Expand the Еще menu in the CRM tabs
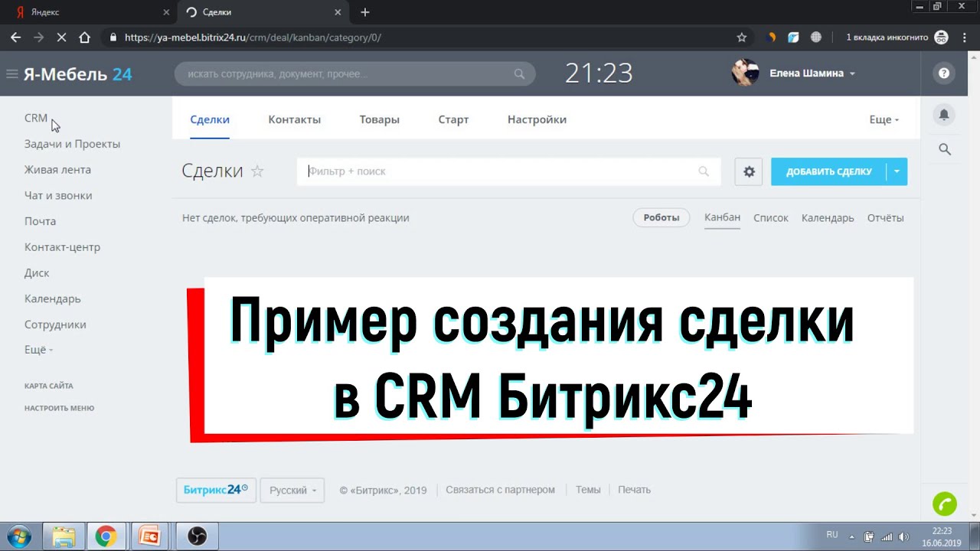This screenshot has width=980, height=551. pyautogui.click(x=884, y=119)
